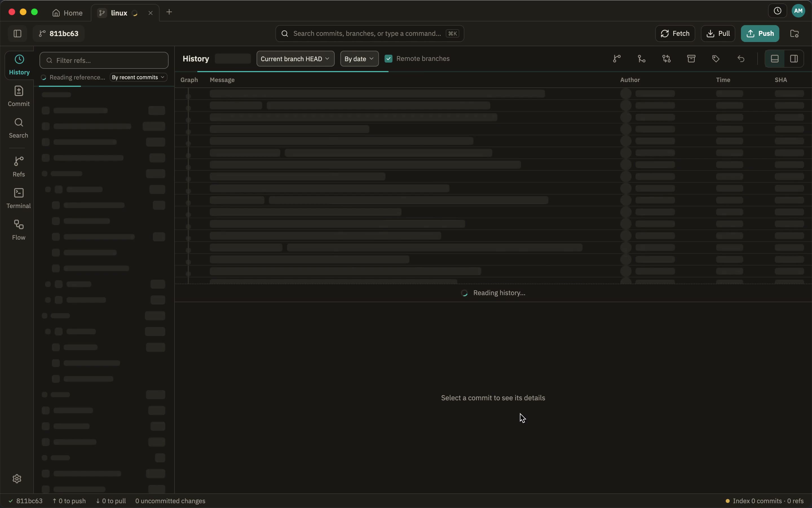
Task: Click the Fetch button
Action: [x=675, y=34]
